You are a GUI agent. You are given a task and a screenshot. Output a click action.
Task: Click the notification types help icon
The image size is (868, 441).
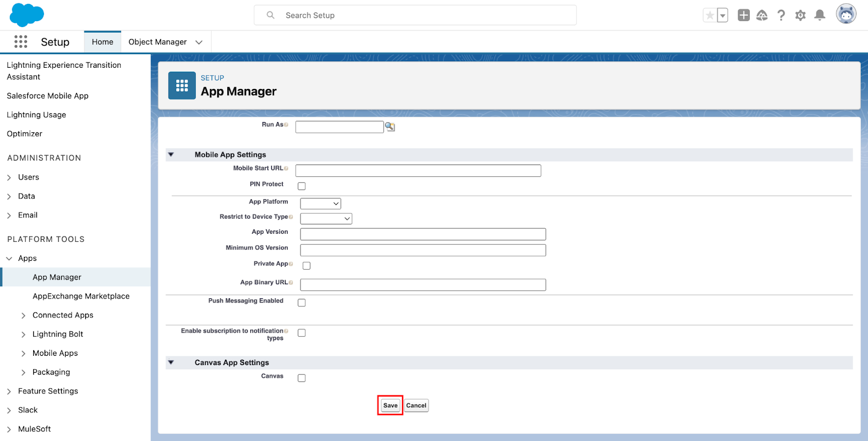pyautogui.click(x=286, y=331)
